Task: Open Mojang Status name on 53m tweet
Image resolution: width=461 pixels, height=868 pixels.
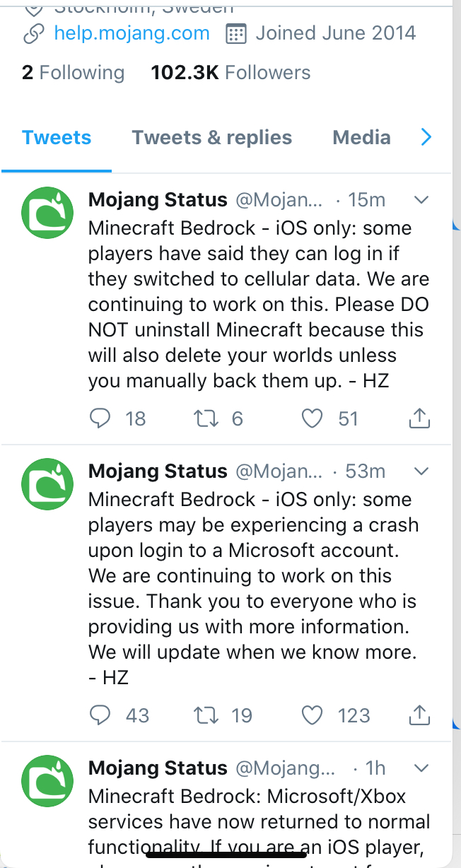Action: pyautogui.click(x=158, y=471)
